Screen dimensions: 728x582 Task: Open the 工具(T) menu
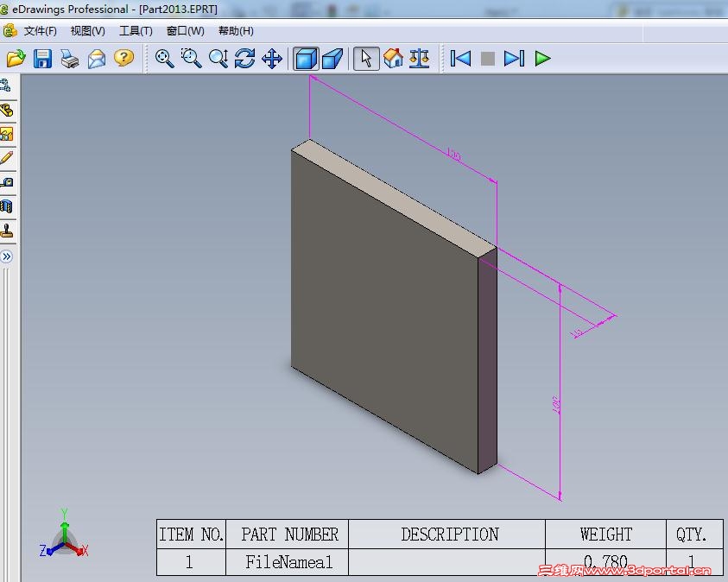point(136,31)
